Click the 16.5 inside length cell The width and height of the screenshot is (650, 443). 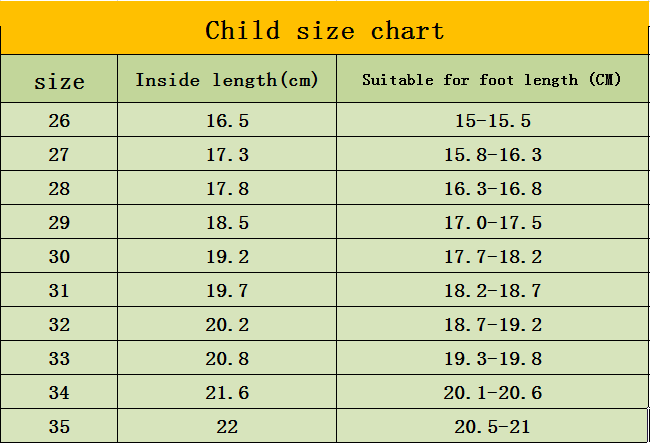click(x=227, y=121)
